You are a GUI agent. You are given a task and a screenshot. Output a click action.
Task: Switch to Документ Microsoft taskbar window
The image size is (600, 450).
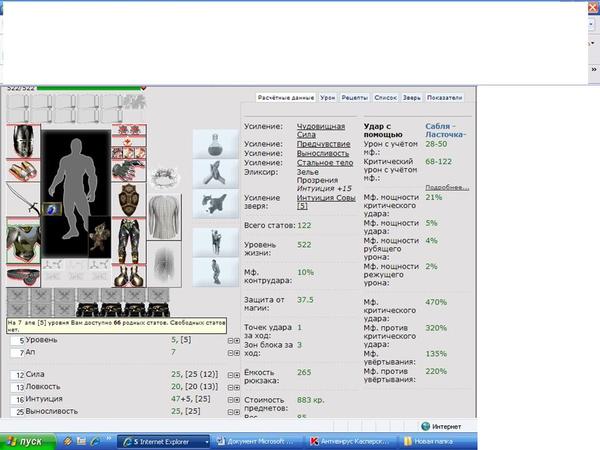coord(256,442)
